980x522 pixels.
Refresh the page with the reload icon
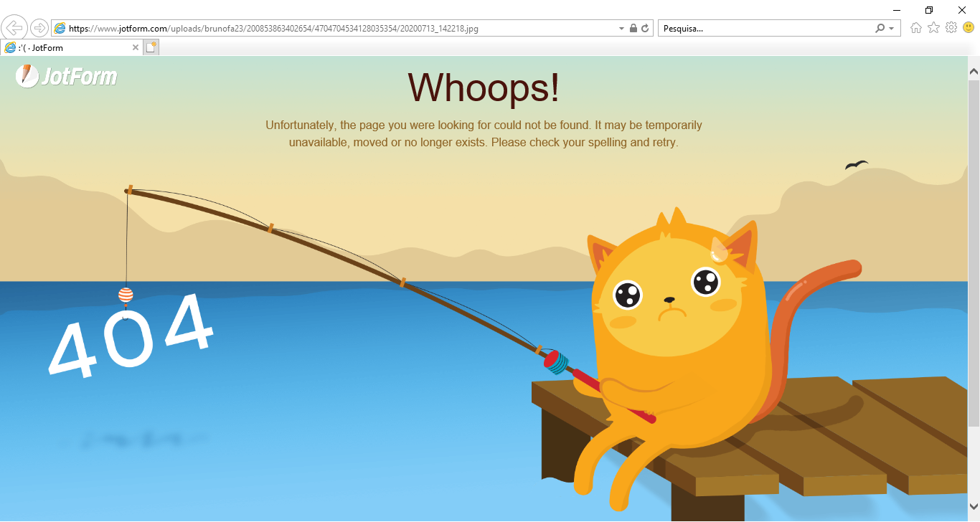click(645, 29)
